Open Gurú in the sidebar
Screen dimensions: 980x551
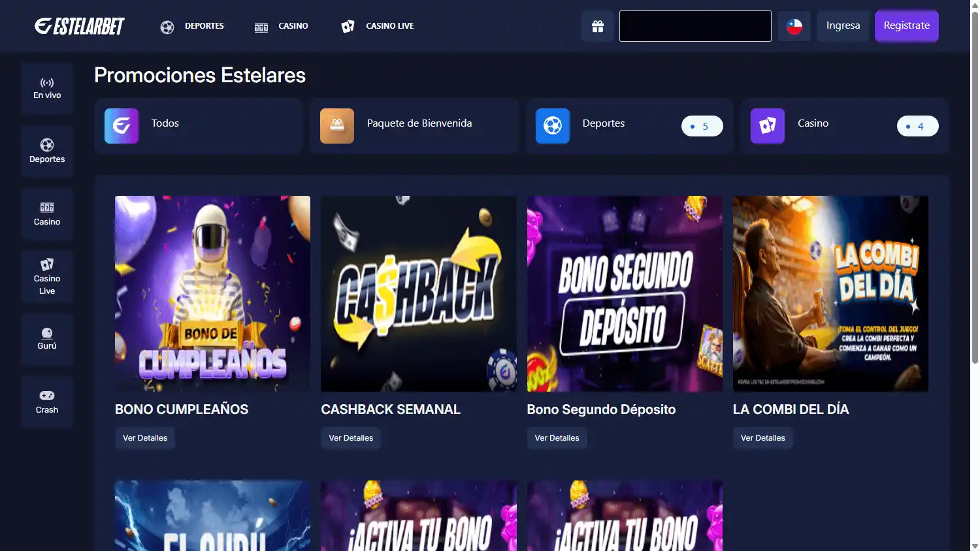coord(47,339)
